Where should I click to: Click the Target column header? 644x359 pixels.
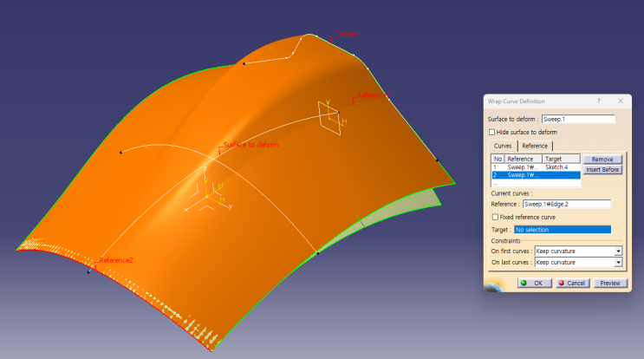[x=561, y=159]
